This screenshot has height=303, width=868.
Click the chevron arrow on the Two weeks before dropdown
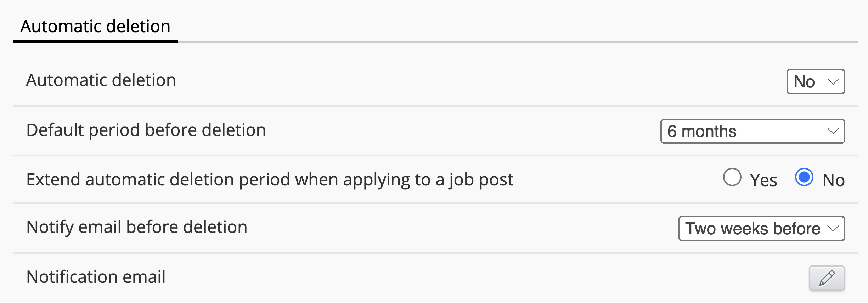(x=833, y=229)
